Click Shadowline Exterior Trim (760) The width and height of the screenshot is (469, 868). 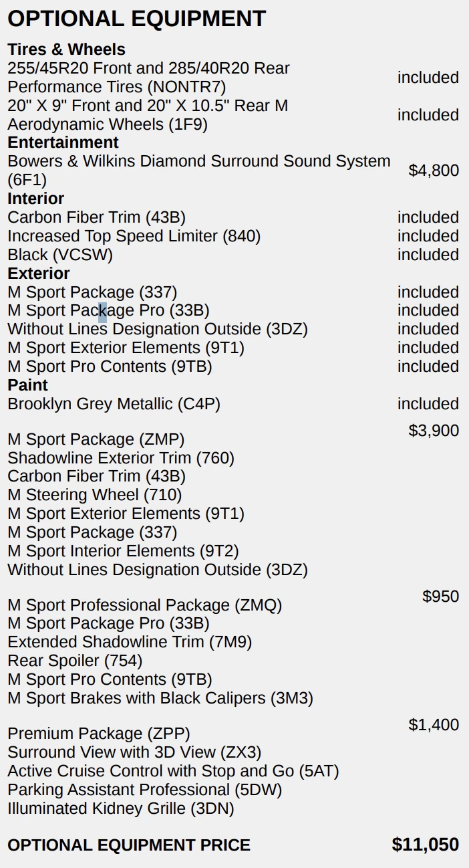tap(120, 458)
